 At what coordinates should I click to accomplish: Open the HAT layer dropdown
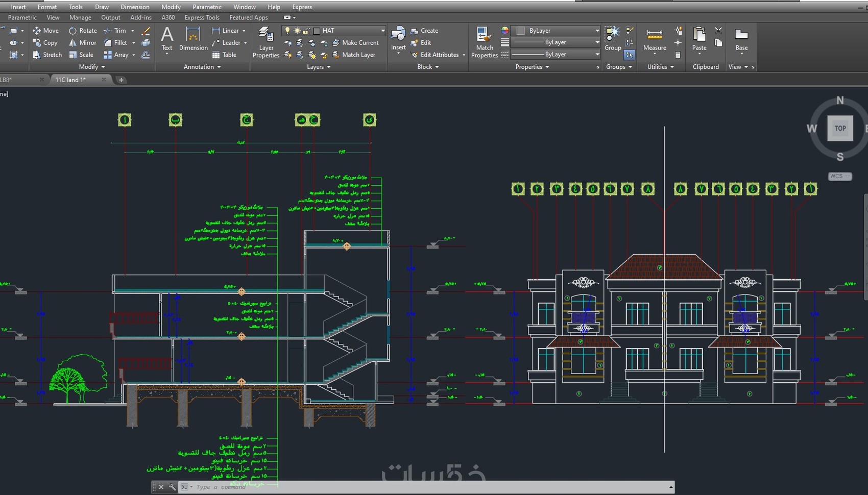tap(382, 31)
